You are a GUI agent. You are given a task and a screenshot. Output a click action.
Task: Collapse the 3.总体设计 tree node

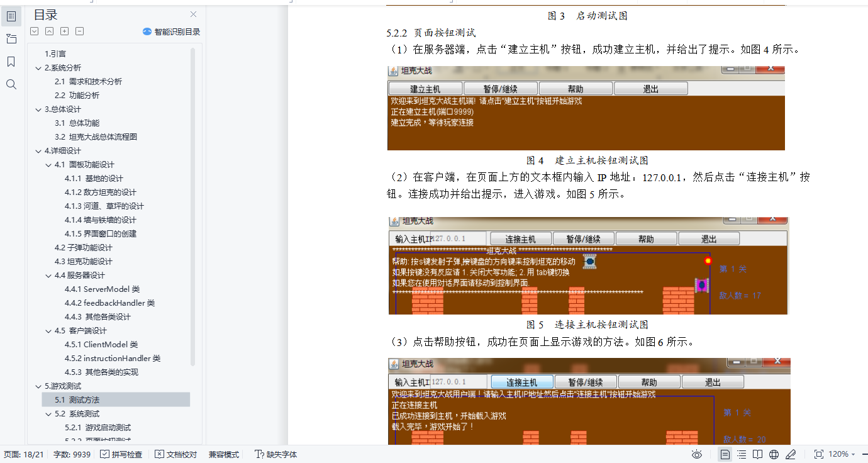click(x=38, y=109)
